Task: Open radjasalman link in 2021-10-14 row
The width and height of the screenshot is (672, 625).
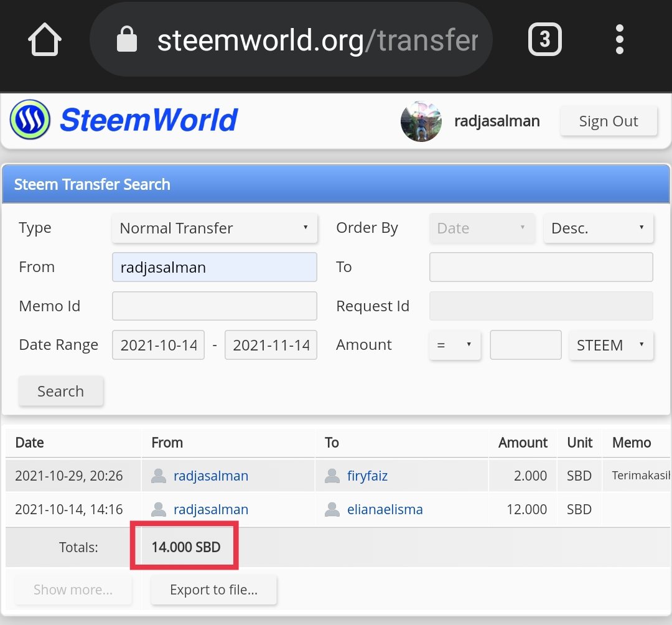Action: pyautogui.click(x=211, y=509)
